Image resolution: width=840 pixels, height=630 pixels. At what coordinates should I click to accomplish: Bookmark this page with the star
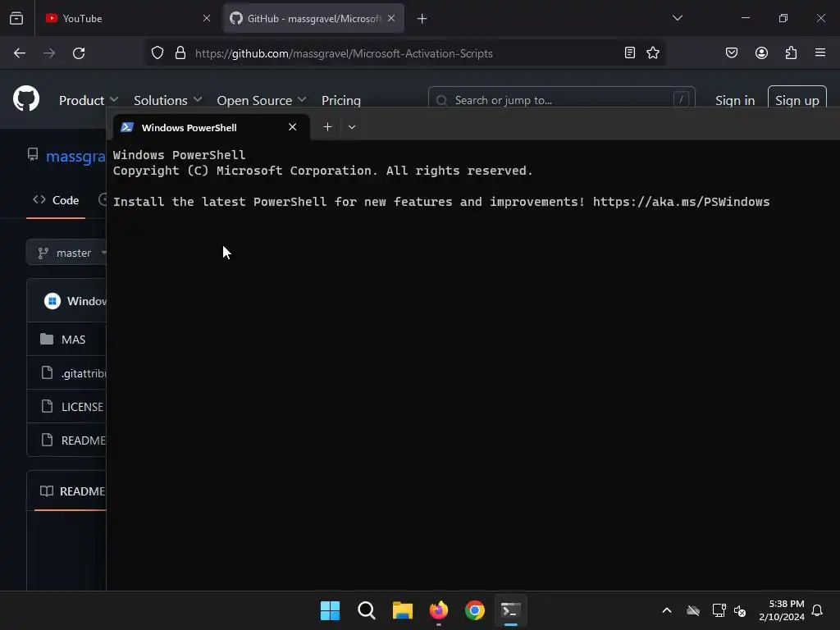pyautogui.click(x=653, y=52)
